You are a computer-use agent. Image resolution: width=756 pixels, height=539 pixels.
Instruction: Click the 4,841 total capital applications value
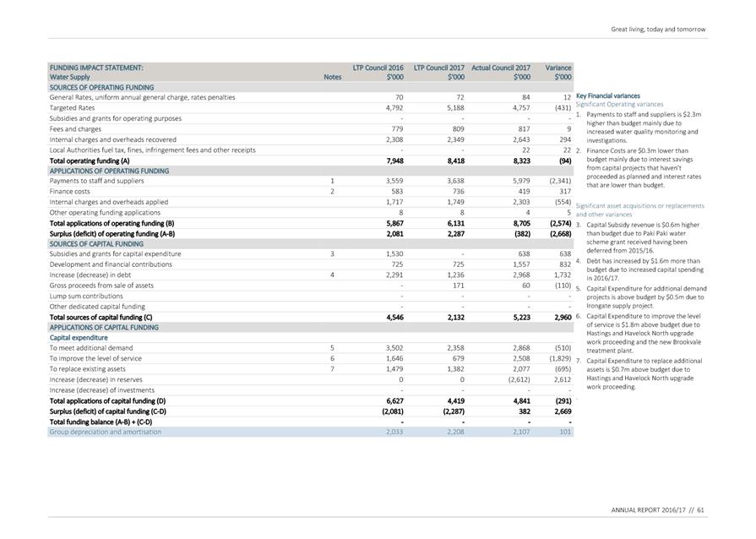point(522,401)
